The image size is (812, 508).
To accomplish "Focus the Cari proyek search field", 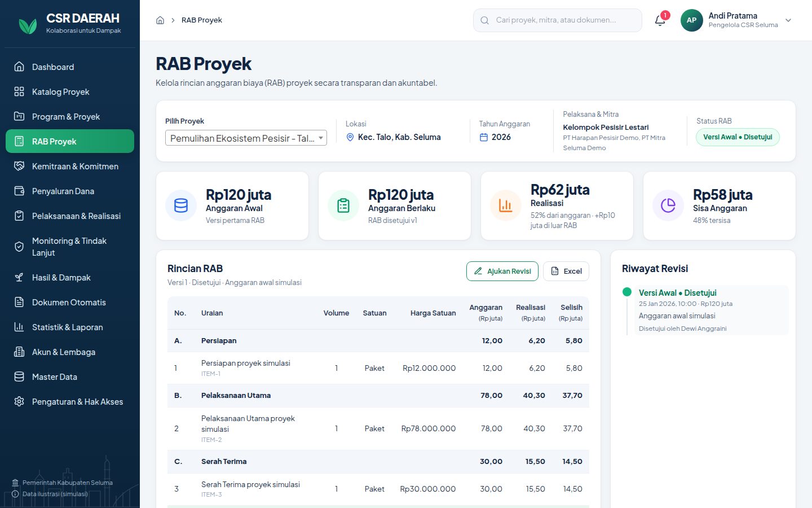I will [x=558, y=20].
